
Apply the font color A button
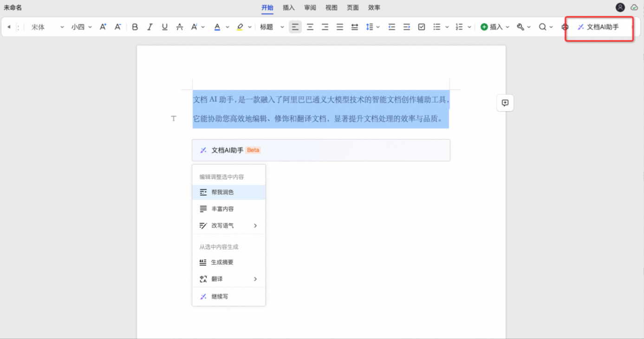[x=217, y=27]
